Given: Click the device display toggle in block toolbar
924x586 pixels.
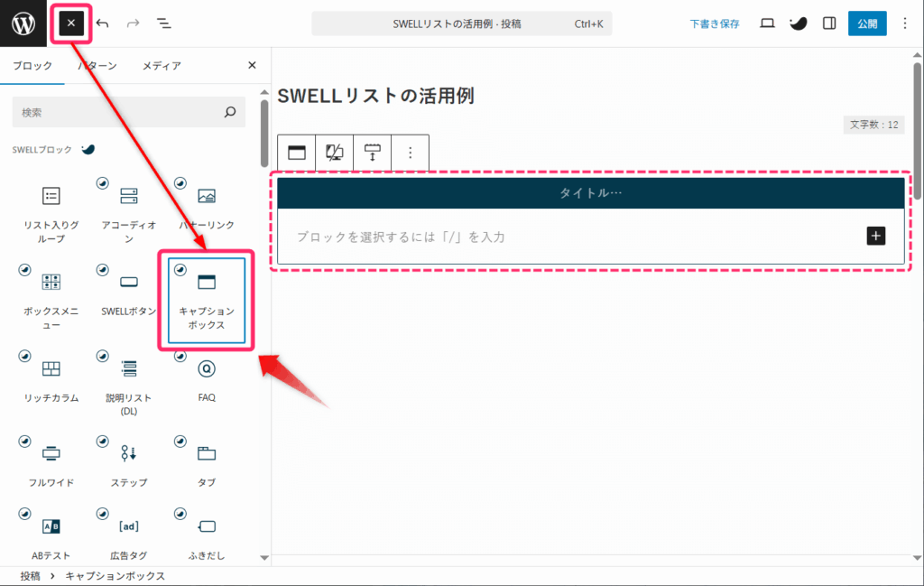Looking at the screenshot, I should tap(334, 153).
